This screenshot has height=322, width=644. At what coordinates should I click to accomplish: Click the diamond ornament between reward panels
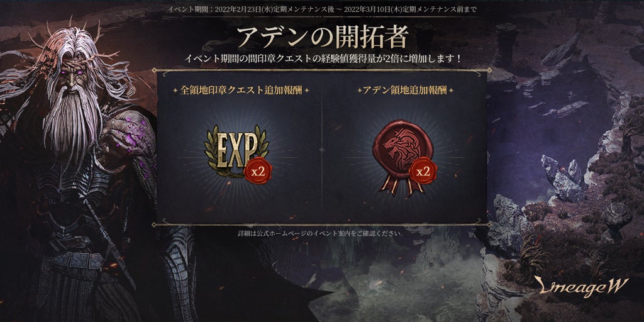pos(322,150)
